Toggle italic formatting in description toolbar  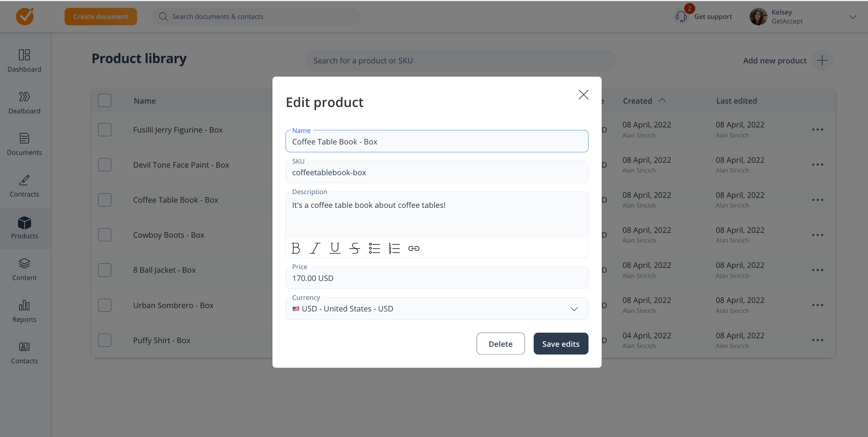(315, 248)
